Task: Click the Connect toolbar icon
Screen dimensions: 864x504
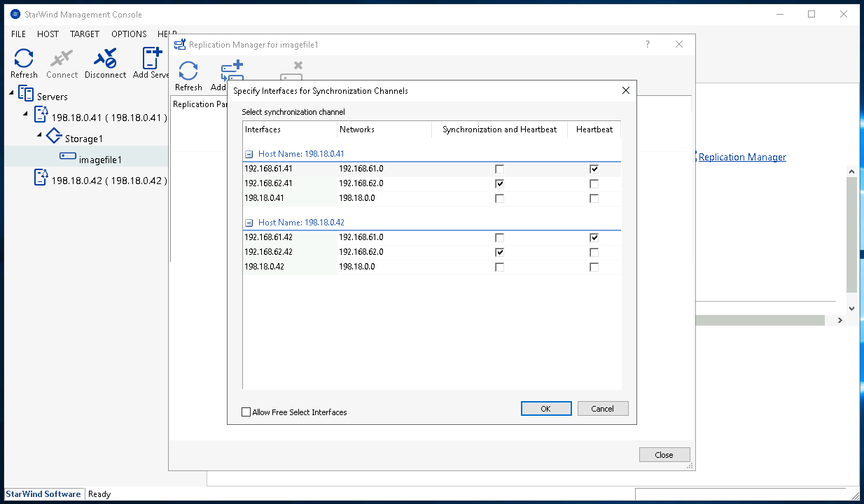Action: click(x=62, y=59)
